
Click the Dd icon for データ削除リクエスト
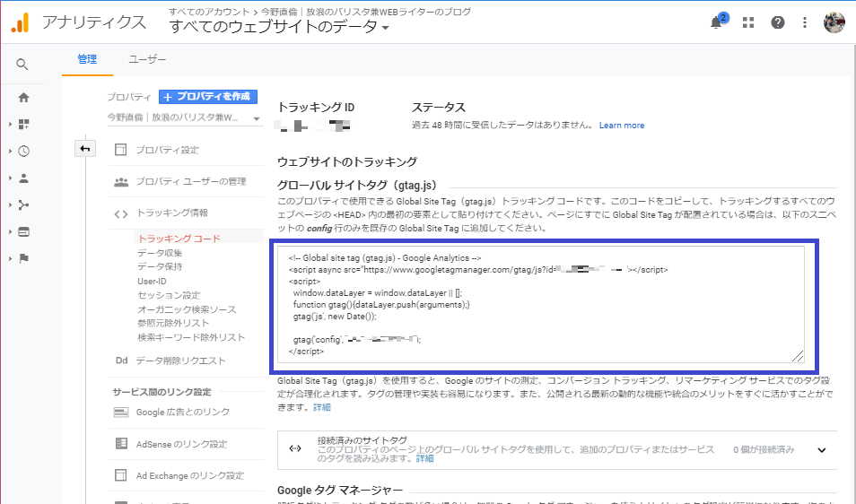pyautogui.click(x=121, y=361)
